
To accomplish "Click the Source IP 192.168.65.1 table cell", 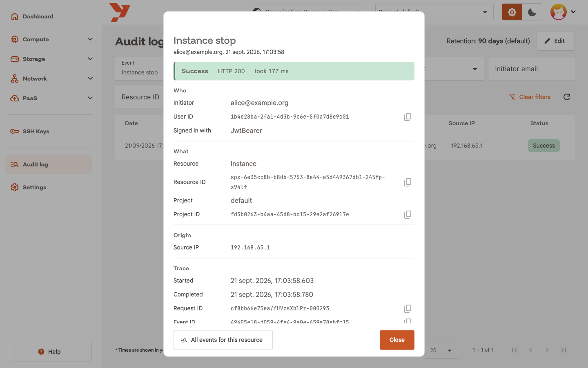I will 466,146.
